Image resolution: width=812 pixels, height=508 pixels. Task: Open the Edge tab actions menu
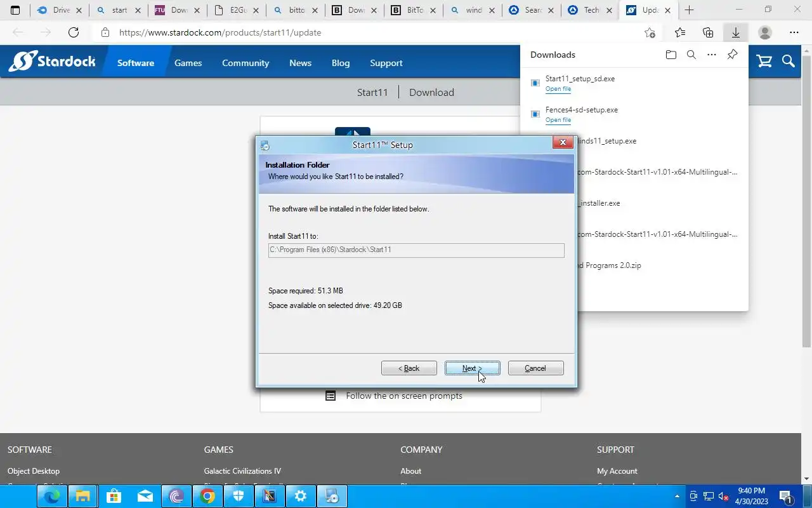[15, 10]
